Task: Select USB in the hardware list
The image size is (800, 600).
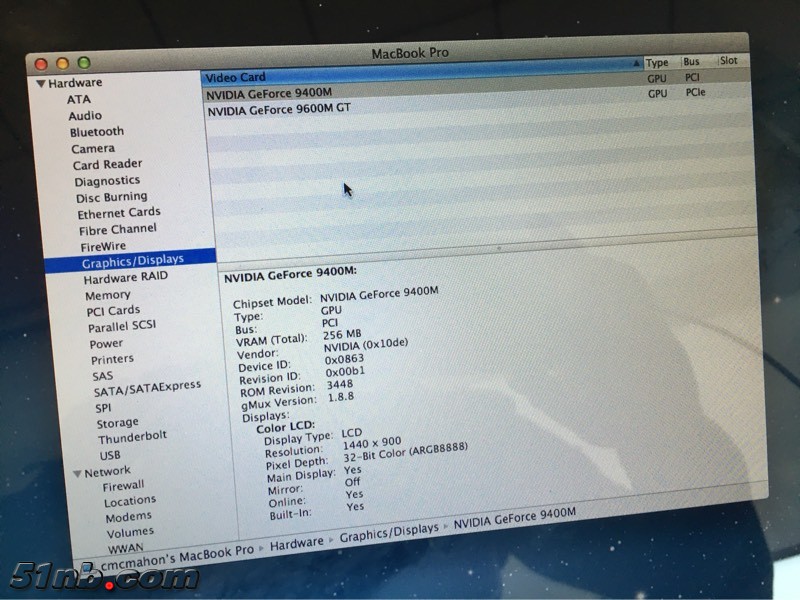Action: pos(110,455)
